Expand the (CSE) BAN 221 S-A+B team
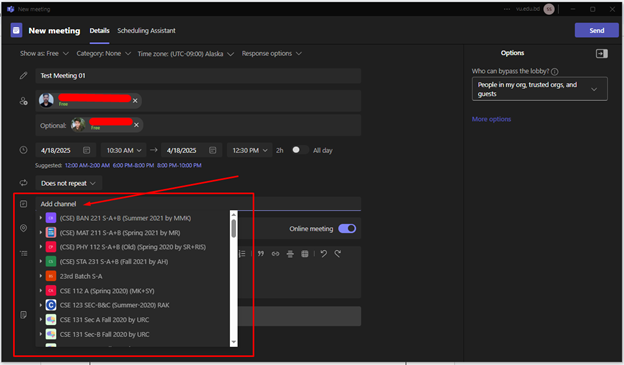The height and width of the screenshot is (365, 624). [41, 218]
